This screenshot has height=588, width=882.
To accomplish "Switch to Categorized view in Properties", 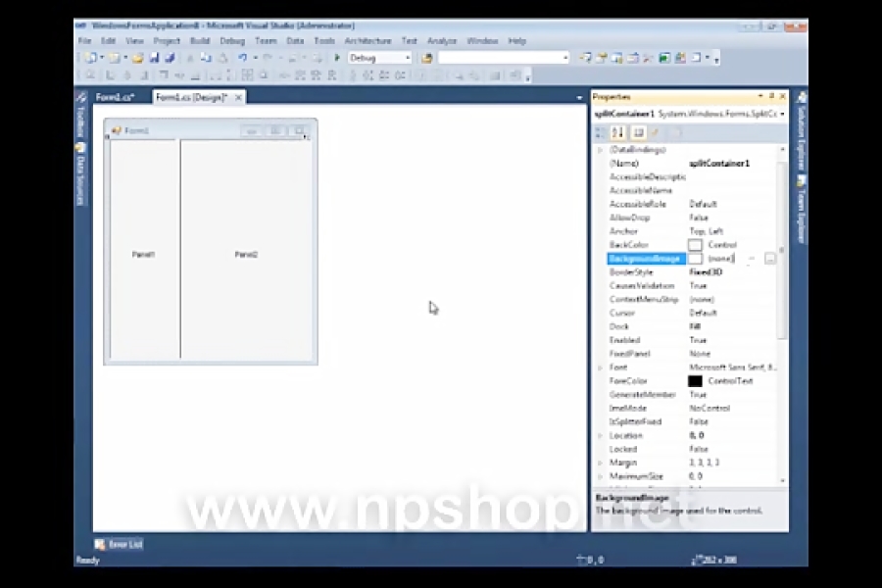I will [x=601, y=132].
